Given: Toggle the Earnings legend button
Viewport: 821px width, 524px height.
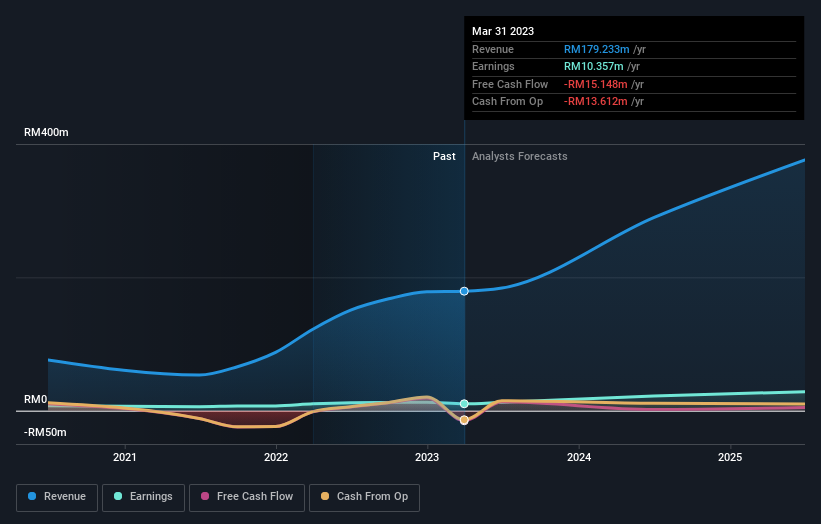Looking at the screenshot, I should pyautogui.click(x=143, y=497).
